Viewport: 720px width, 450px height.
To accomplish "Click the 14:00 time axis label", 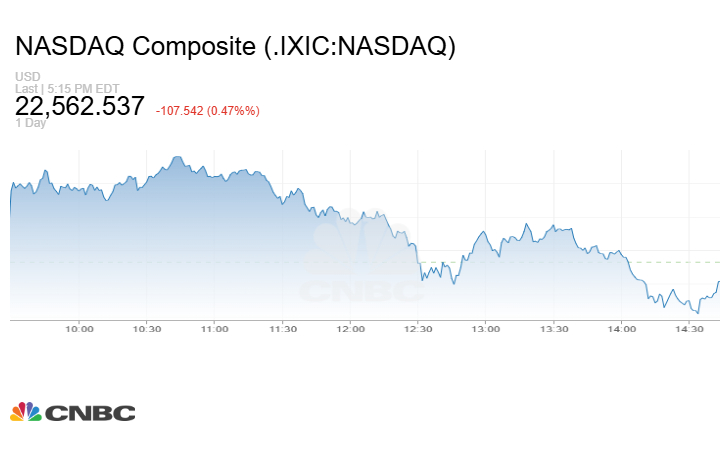I will click(x=622, y=328).
